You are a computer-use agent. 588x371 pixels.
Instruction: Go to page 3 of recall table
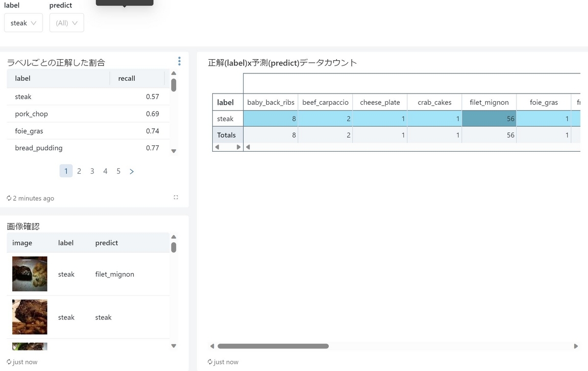pos(92,171)
